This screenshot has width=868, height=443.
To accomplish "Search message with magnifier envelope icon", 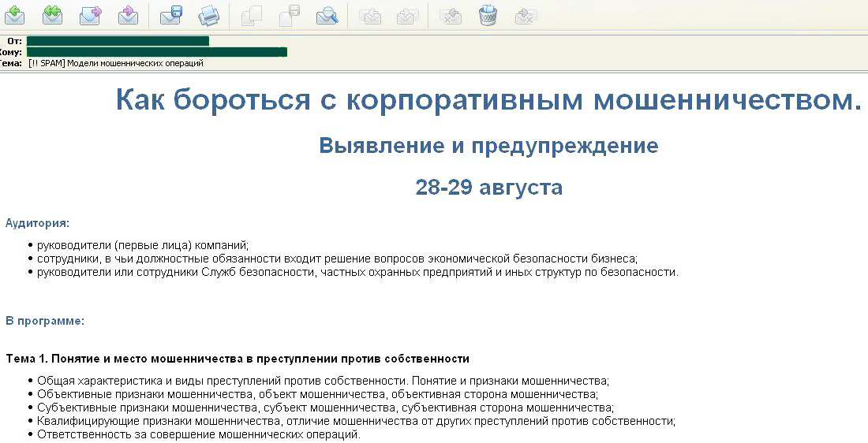I will click(x=327, y=15).
